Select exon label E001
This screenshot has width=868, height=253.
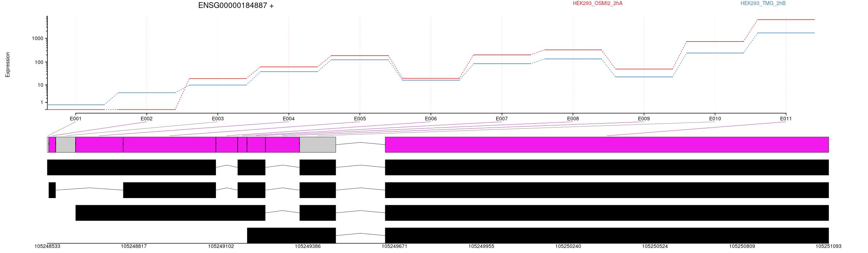pyautogui.click(x=76, y=119)
